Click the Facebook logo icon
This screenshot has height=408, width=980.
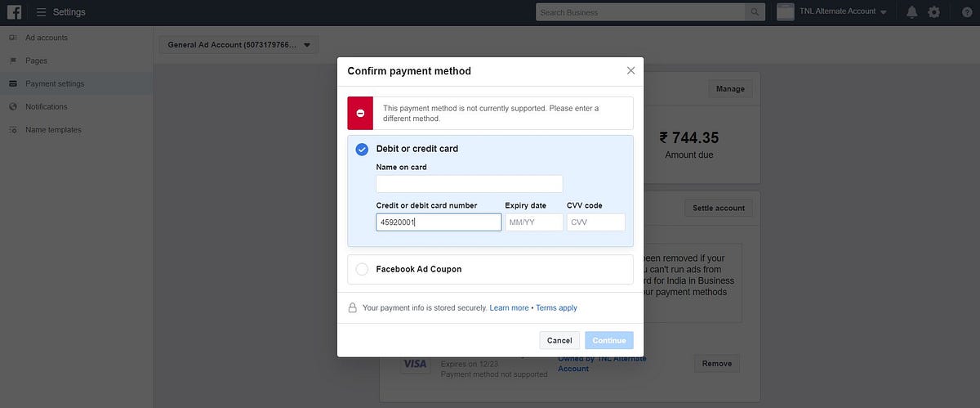point(15,12)
